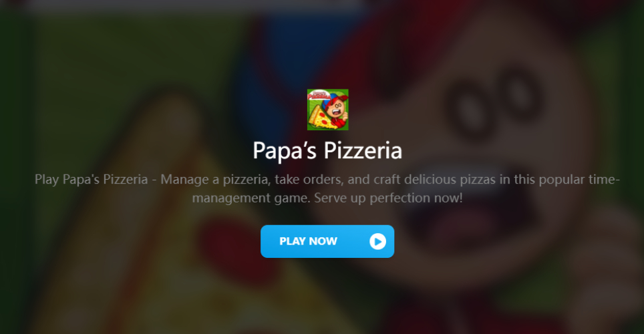Click the PLAY NOW text label
Viewport: 644px width, 334px height.
coord(308,242)
